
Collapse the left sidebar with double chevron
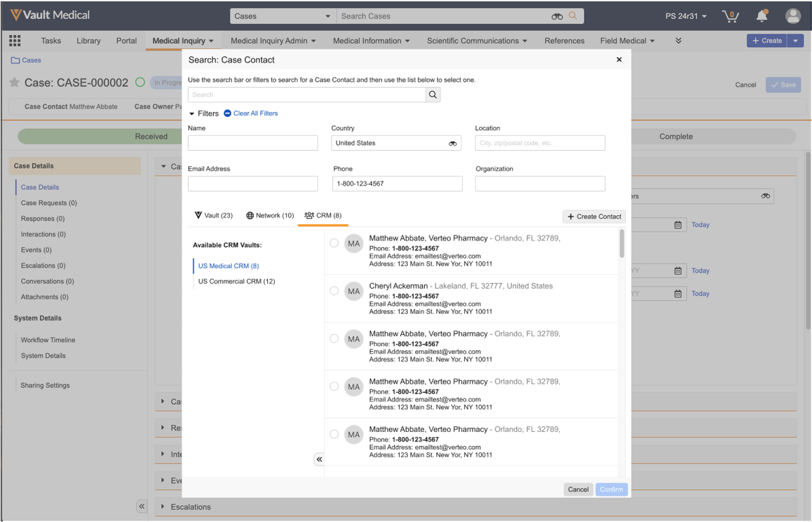[x=142, y=506]
